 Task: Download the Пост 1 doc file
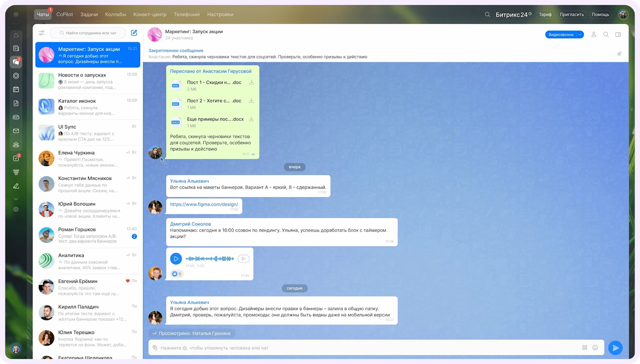[x=251, y=82]
